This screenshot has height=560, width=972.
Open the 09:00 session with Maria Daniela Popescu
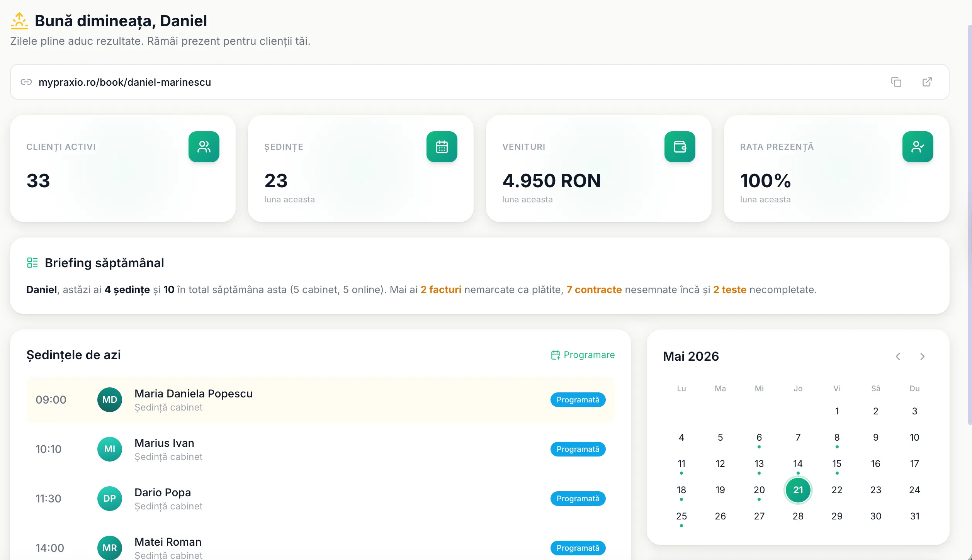[321, 400]
